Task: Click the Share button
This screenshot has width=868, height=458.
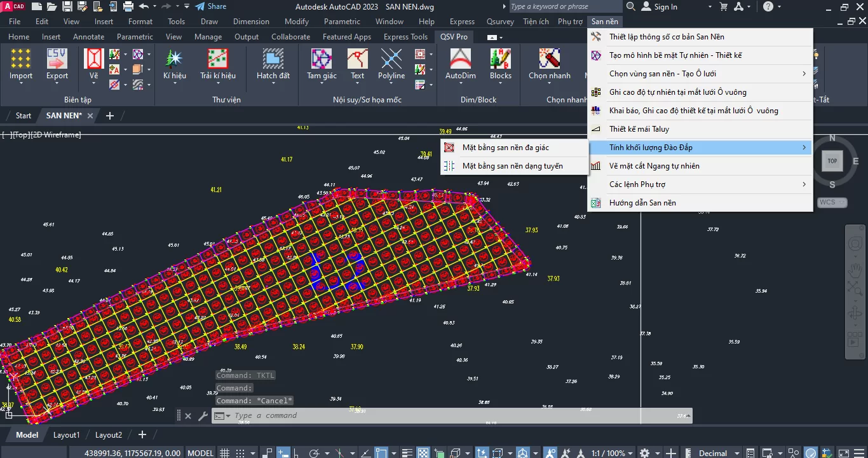Action: pyautogui.click(x=210, y=6)
